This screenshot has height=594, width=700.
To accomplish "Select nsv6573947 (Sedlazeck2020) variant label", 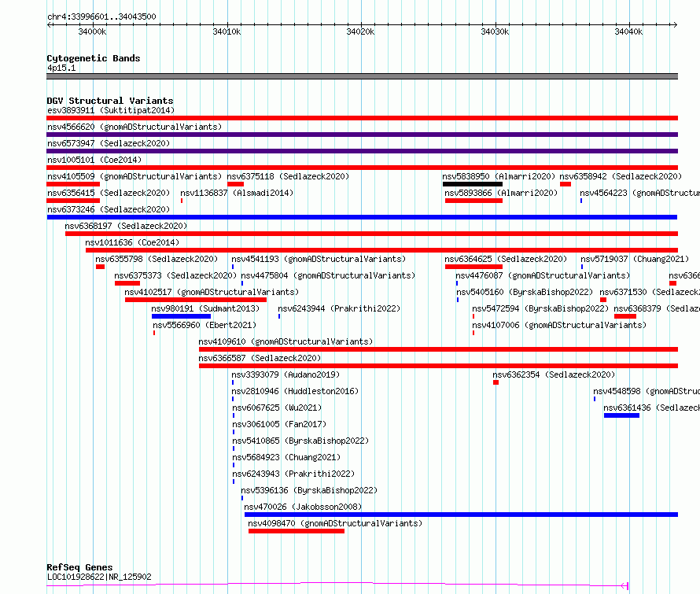I will (109, 143).
